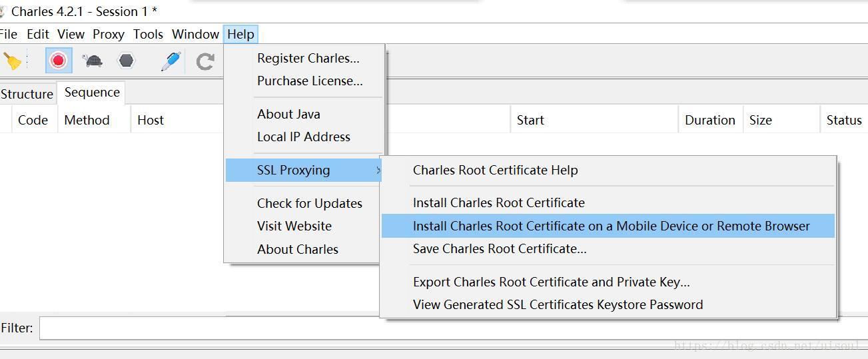The width and height of the screenshot is (868, 359).
Task: Expand the SSL Proxying submenu
Action: click(304, 170)
